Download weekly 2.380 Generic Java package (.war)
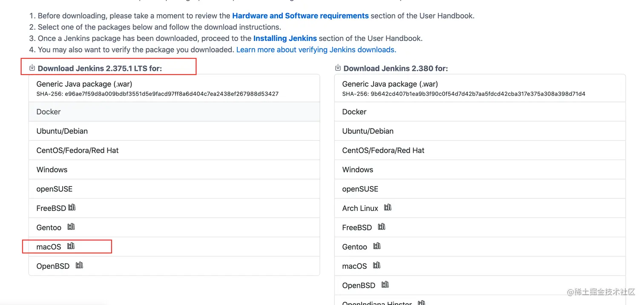 390,84
